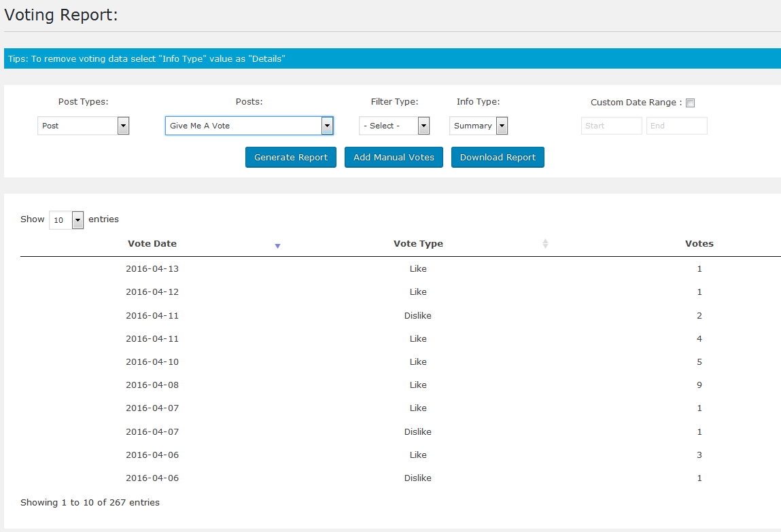Click the sort arrow on Vote Date column
The image size is (781, 532).
pyautogui.click(x=278, y=246)
